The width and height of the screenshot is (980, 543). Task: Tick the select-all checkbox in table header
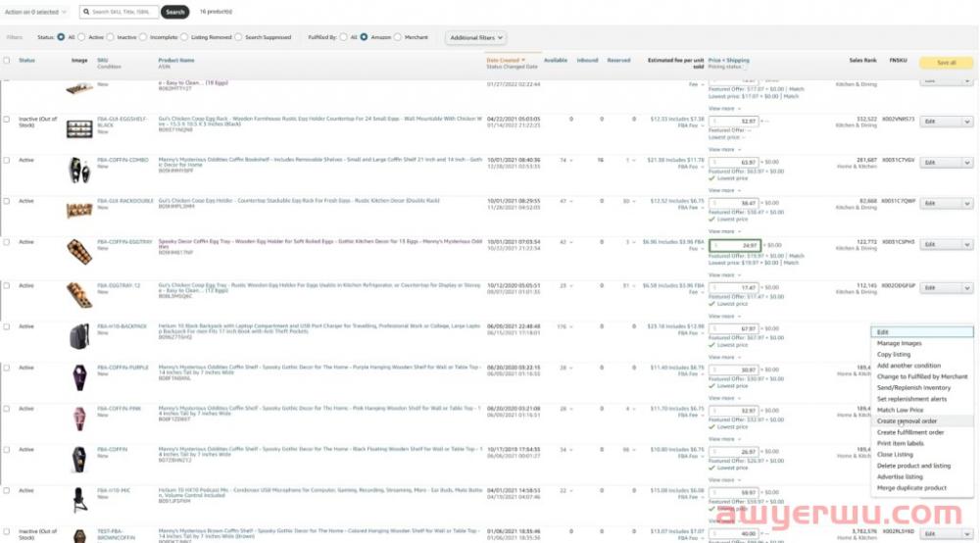click(7, 61)
